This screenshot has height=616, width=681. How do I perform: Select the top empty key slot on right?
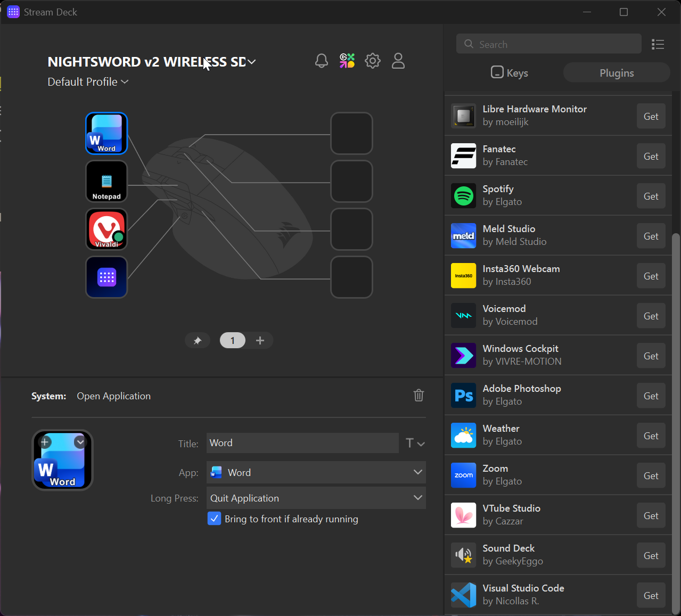click(351, 133)
